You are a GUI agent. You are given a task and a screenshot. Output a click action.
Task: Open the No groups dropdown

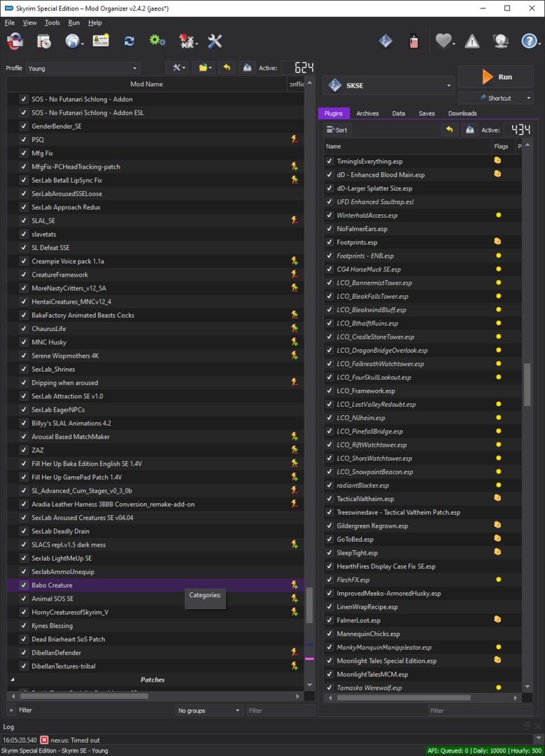click(x=208, y=710)
